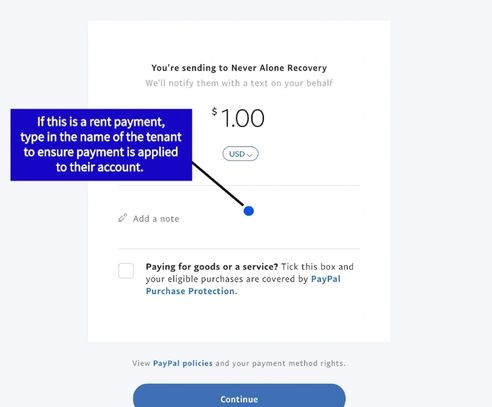Click the 1.00 payment amount

(x=242, y=119)
